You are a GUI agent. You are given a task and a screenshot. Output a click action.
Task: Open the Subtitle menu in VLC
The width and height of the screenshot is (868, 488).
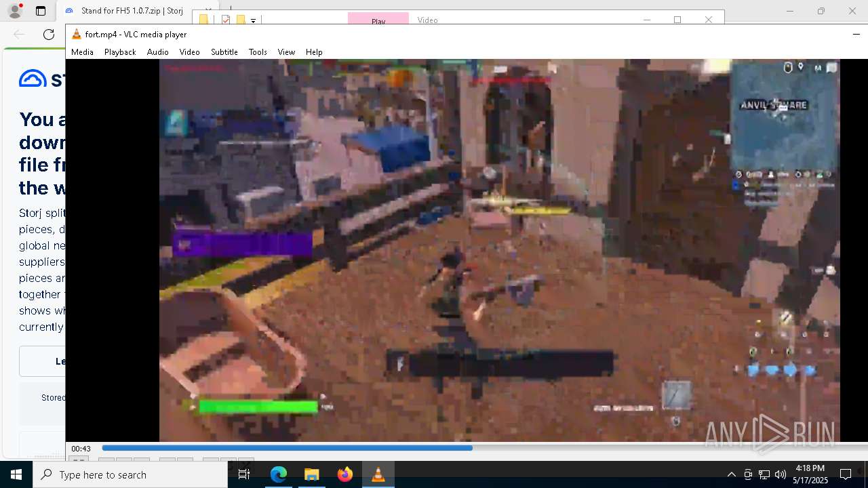pos(224,52)
